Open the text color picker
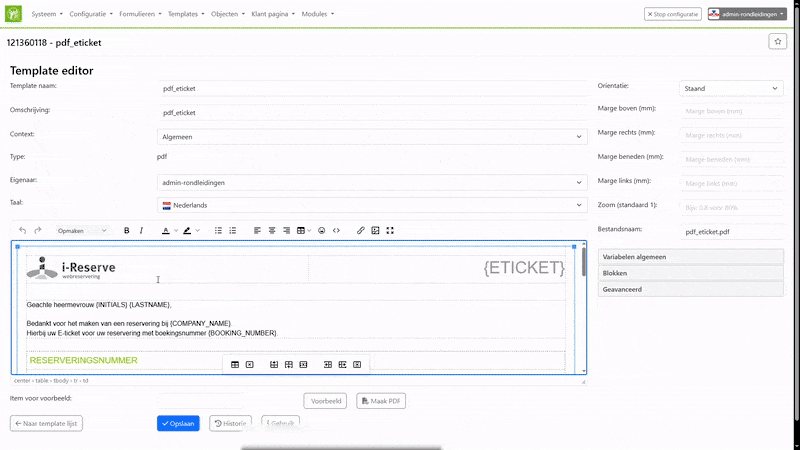Screen dimensions: 800x450 (x=166, y=230)
